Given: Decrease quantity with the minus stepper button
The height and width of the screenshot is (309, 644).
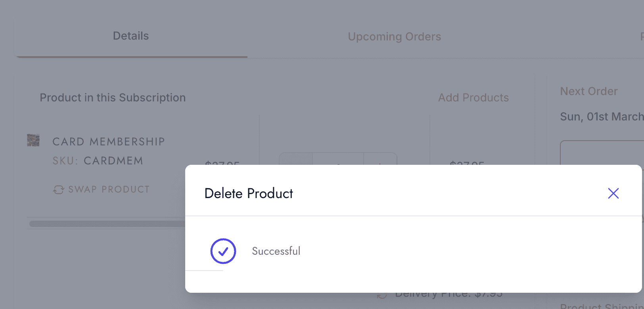Looking at the screenshot, I should click(296, 159).
